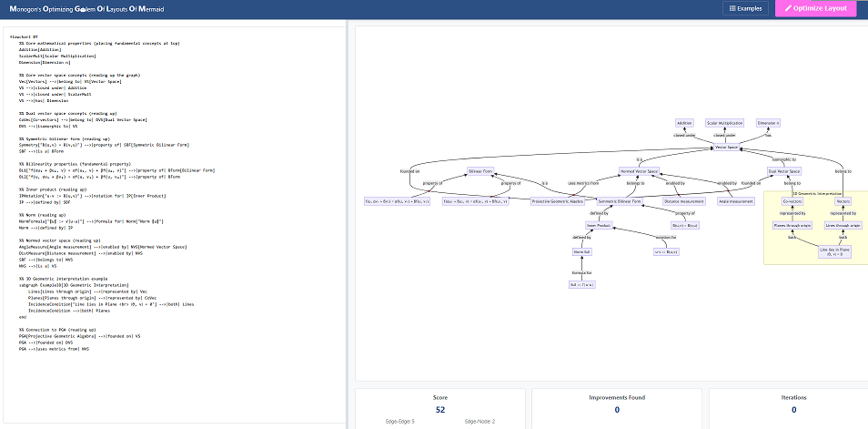Select the Addition node in diagram

point(685,122)
